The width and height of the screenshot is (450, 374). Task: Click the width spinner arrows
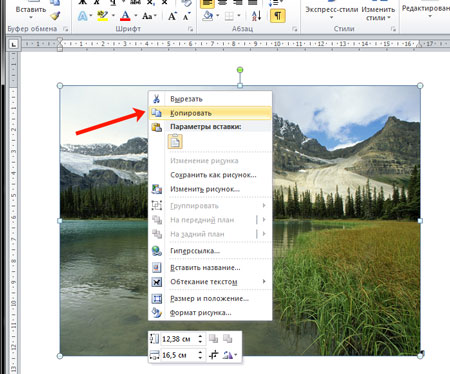pos(200,355)
